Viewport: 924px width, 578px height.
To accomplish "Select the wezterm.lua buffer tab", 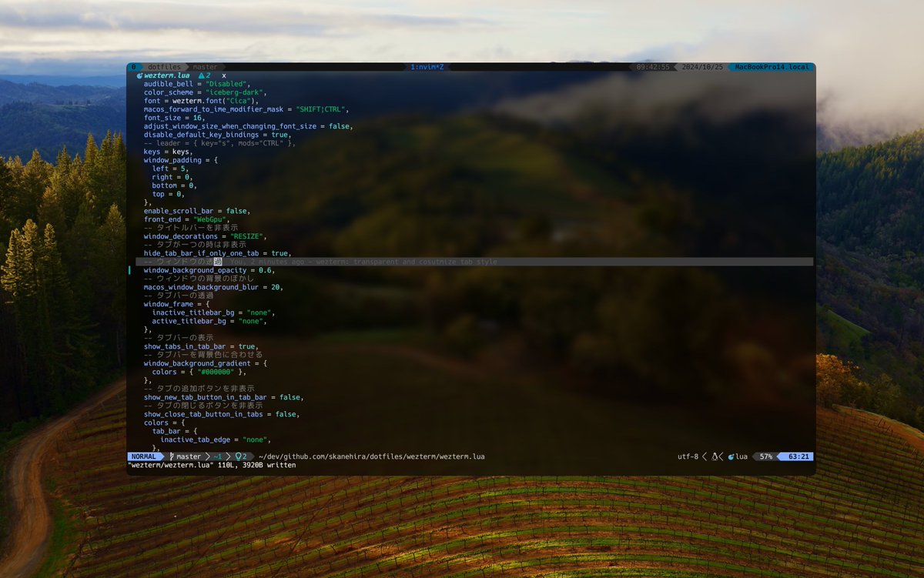I will click(167, 75).
